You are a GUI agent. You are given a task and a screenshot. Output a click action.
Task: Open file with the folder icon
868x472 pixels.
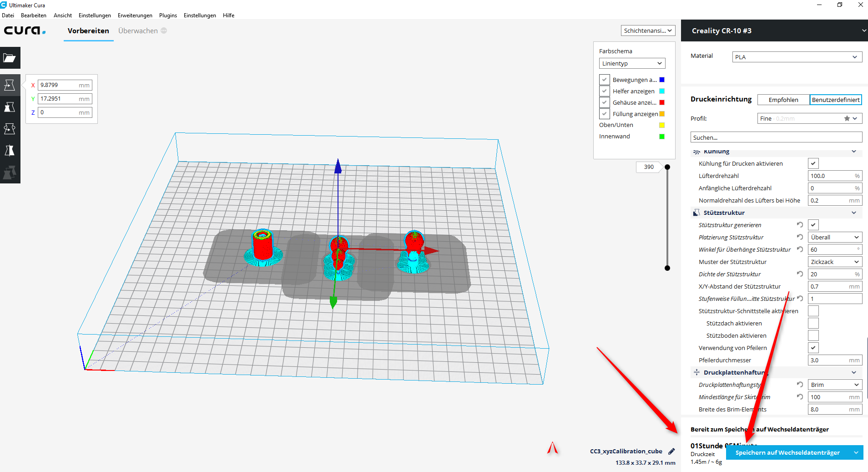(10, 58)
